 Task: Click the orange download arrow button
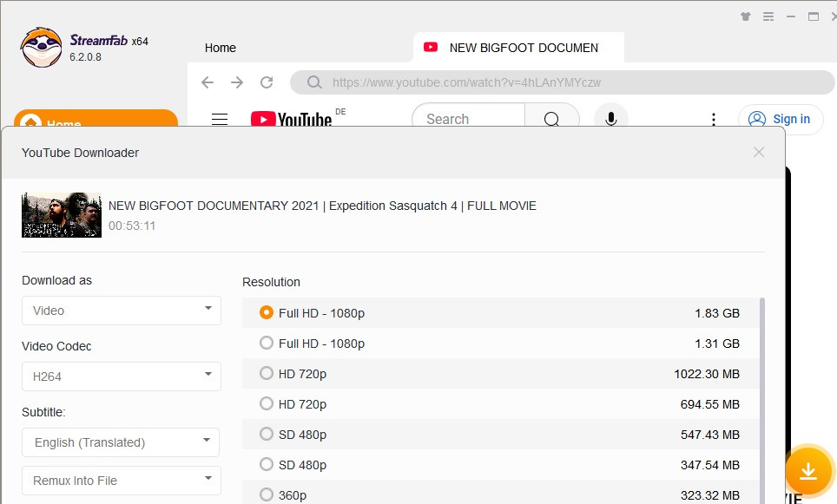click(808, 471)
